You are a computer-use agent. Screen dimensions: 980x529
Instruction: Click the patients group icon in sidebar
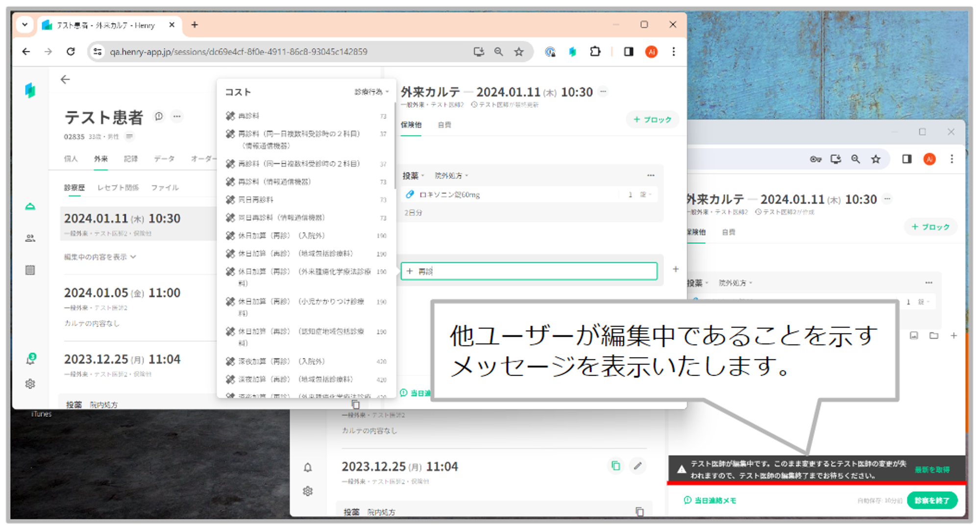[x=30, y=239]
